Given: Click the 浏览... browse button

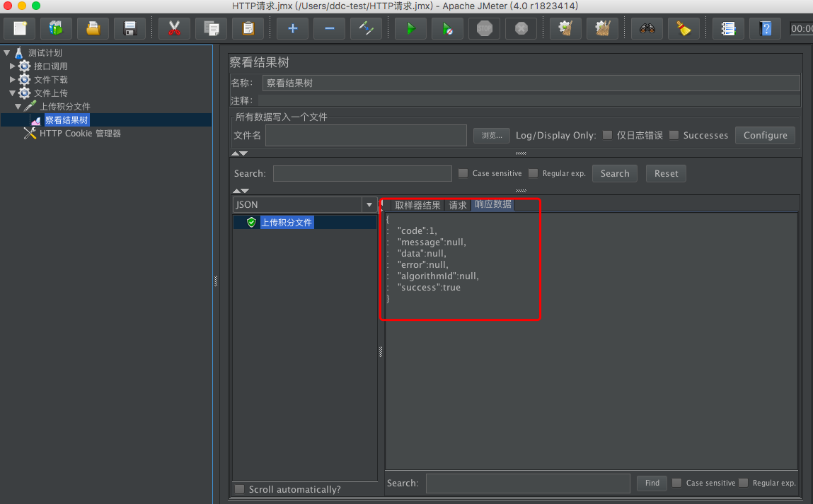Looking at the screenshot, I should pos(492,136).
